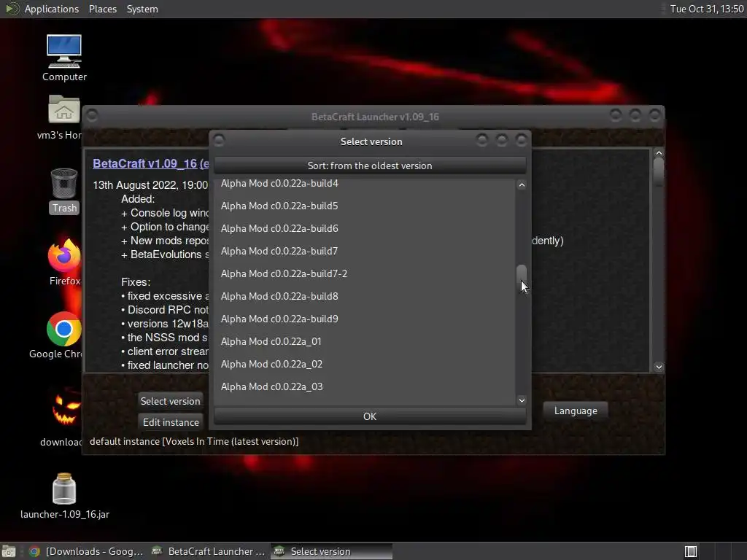Select launcher-1.09_16.jar file icon
Viewport: 747px width, 560px height.
(x=64, y=489)
